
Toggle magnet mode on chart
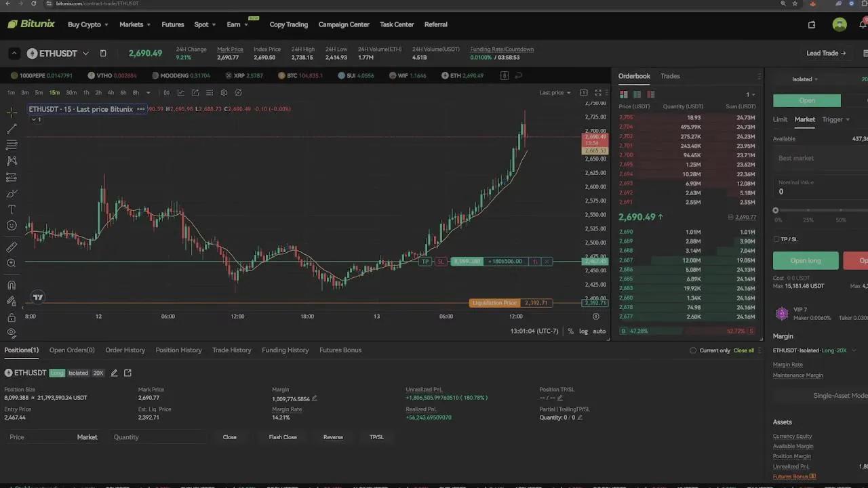[12, 285]
